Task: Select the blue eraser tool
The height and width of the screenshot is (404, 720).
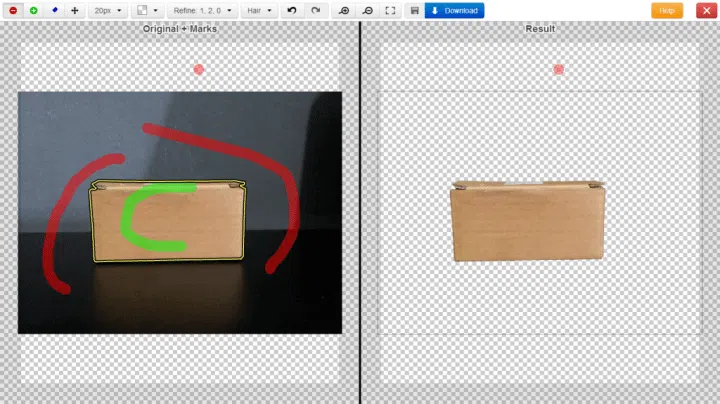Action: [55, 11]
